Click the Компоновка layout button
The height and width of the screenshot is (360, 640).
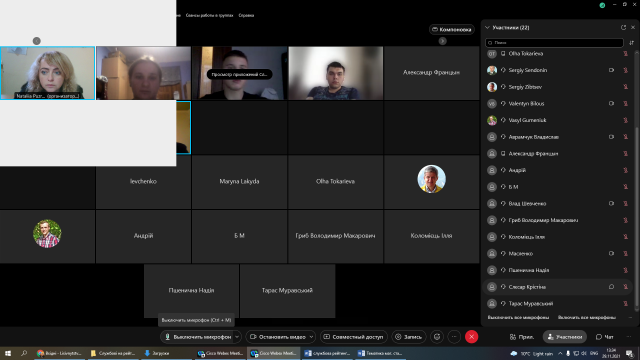coord(452,29)
